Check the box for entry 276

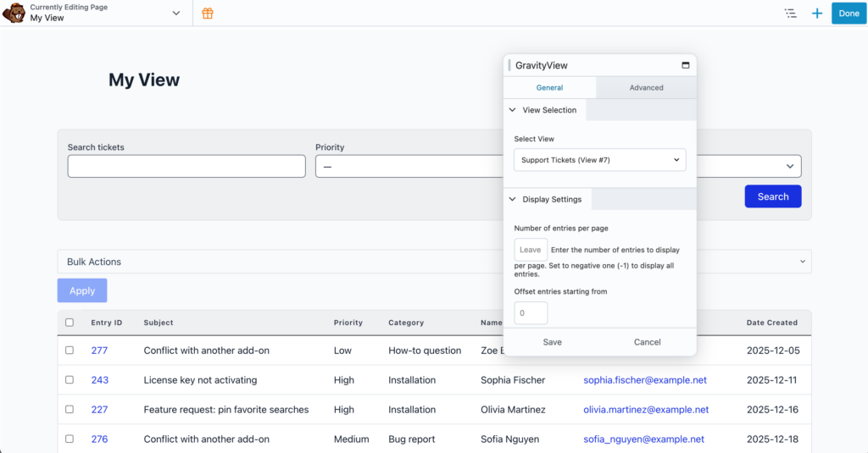(x=70, y=439)
